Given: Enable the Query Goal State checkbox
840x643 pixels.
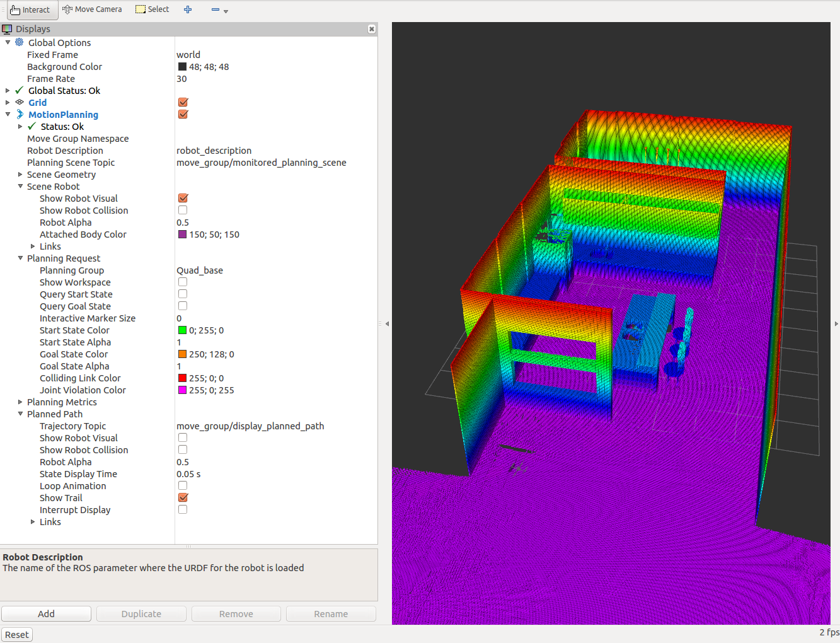Looking at the screenshot, I should [x=182, y=305].
